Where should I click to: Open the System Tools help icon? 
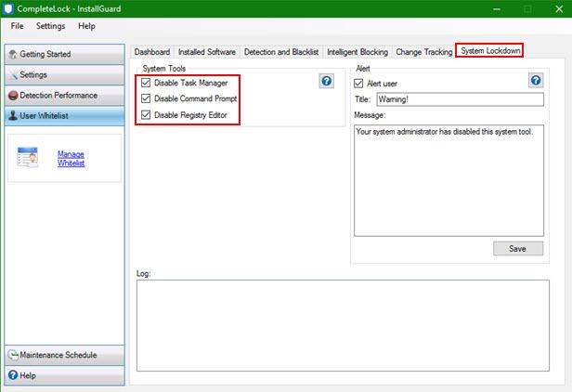point(327,81)
